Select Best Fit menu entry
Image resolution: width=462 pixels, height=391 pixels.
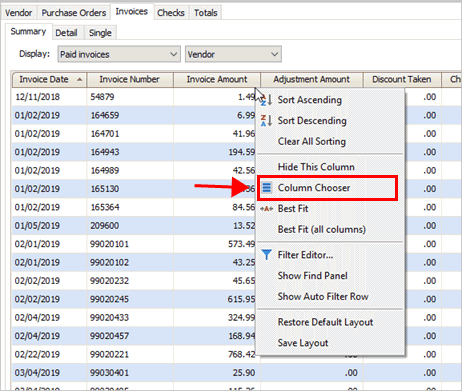pyautogui.click(x=330, y=209)
